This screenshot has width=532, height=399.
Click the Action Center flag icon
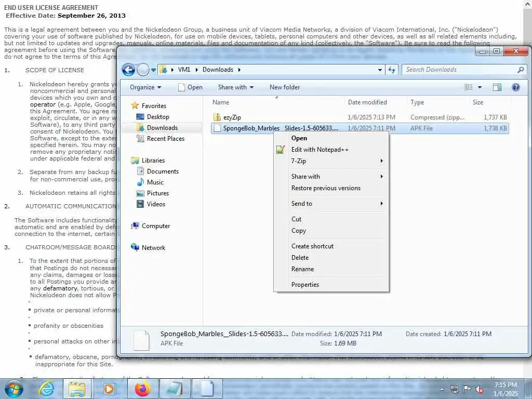[467, 389]
